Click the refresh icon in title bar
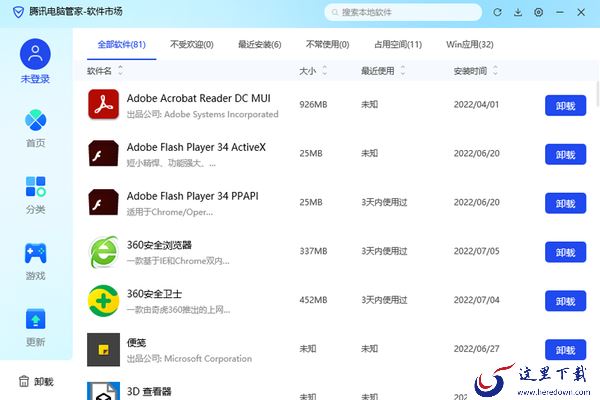Viewport: 600px width, 400px height. pos(497,12)
